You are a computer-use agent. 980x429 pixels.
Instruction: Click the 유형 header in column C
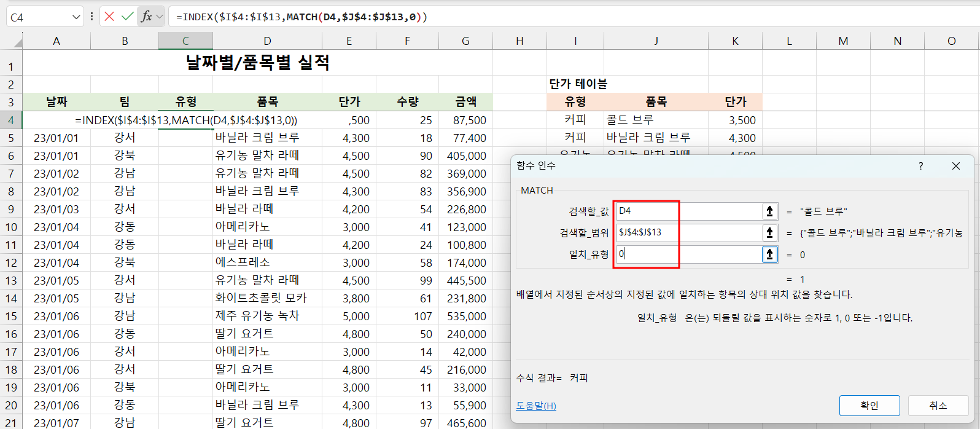pos(186,102)
